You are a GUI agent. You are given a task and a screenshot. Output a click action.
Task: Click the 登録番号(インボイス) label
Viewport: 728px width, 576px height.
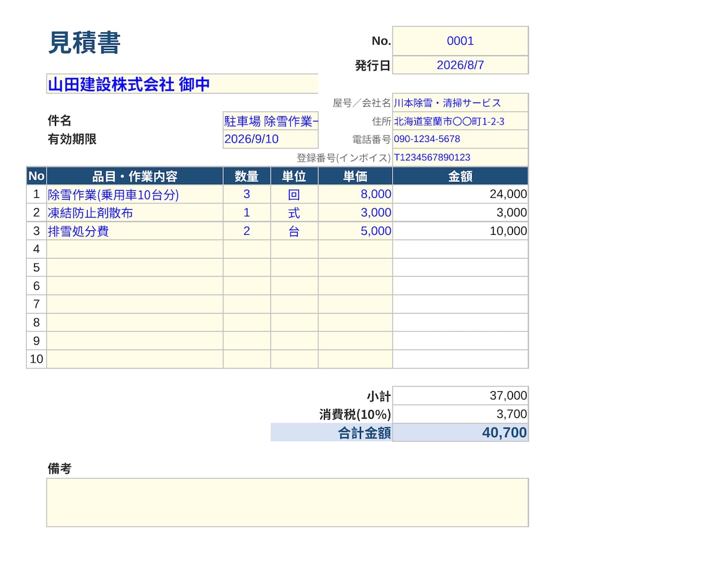[344, 158]
